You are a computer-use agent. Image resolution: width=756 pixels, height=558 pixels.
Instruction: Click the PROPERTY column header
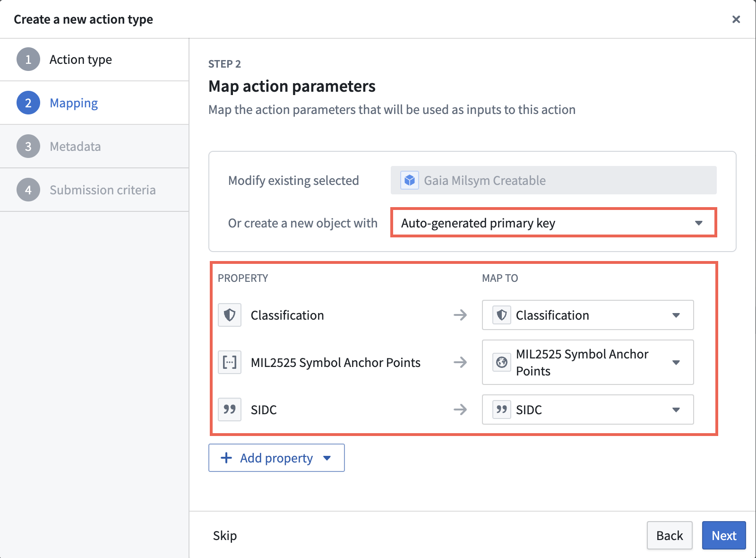click(243, 278)
